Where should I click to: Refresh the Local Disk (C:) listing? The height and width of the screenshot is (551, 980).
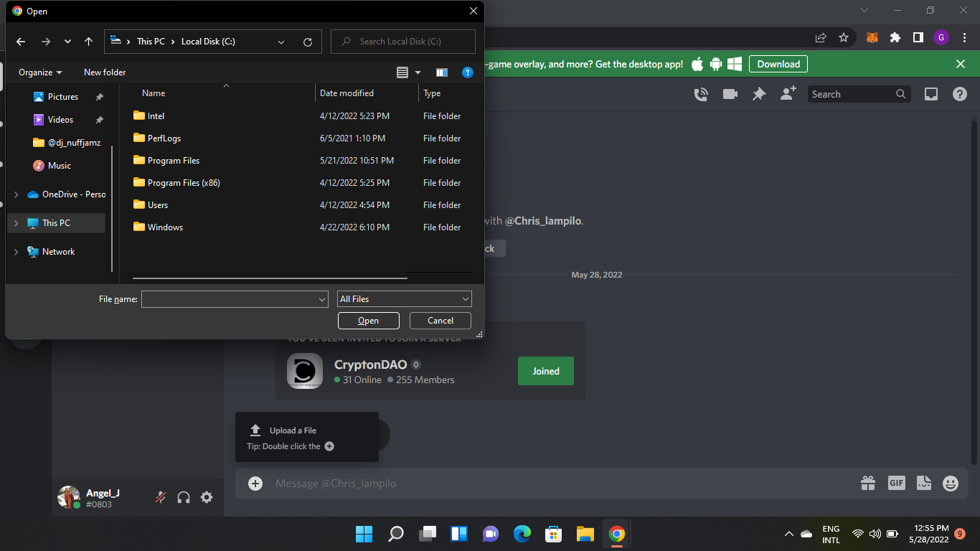tap(308, 42)
